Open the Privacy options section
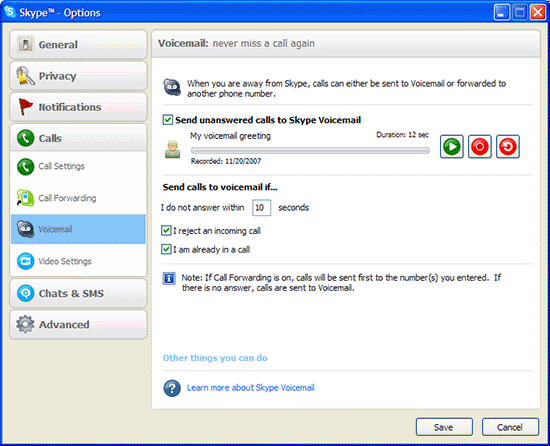The height and width of the screenshot is (446, 550). (78, 76)
